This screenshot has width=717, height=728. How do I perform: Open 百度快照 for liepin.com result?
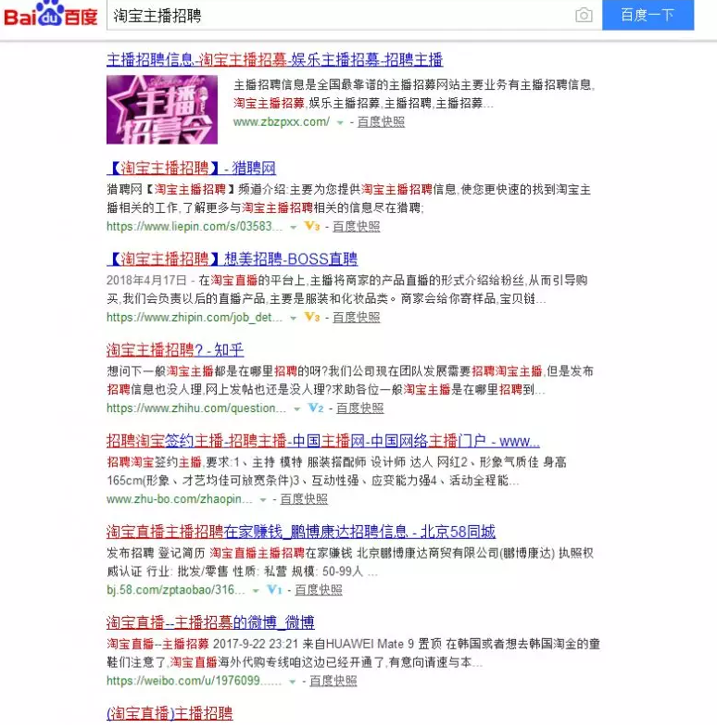pyautogui.click(x=356, y=227)
